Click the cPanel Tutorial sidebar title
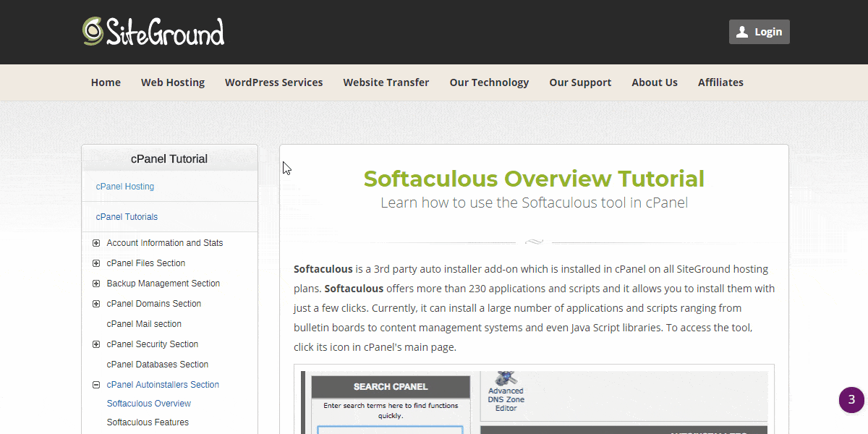Image resolution: width=868 pixels, height=434 pixels. [169, 158]
